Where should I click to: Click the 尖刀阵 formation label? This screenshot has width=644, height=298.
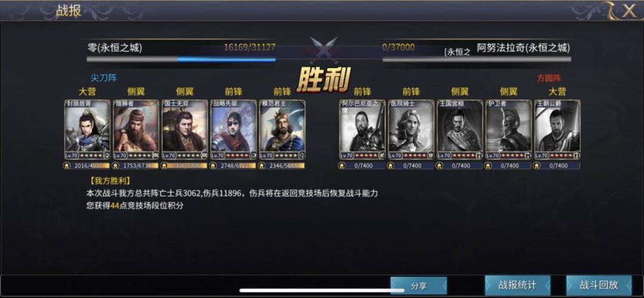tap(104, 78)
